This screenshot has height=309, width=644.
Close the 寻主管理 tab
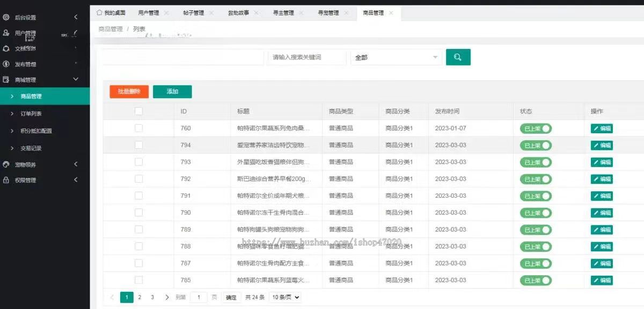point(301,13)
